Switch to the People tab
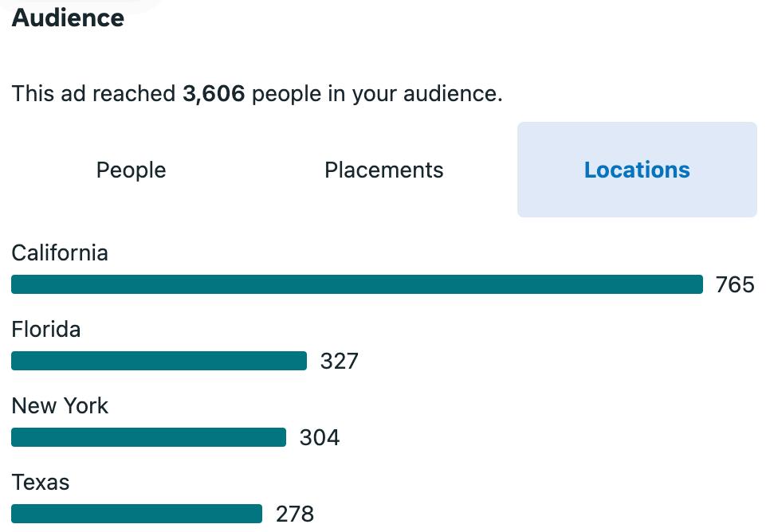 tap(131, 170)
